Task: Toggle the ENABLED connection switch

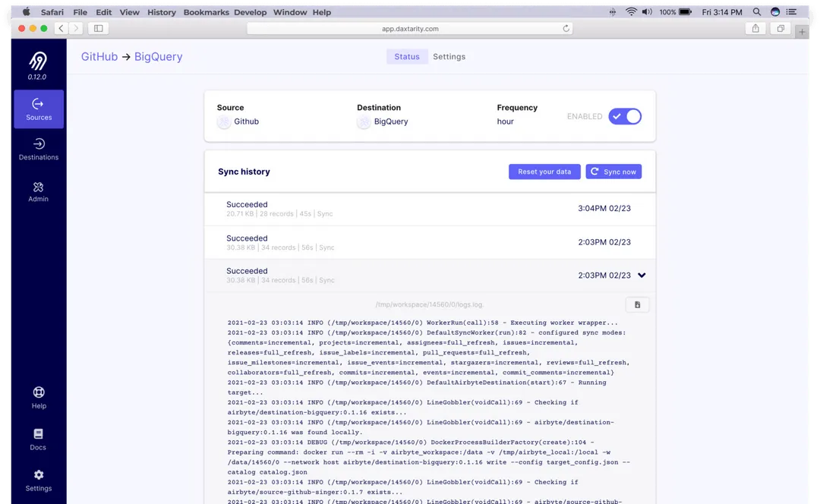Action: click(625, 116)
